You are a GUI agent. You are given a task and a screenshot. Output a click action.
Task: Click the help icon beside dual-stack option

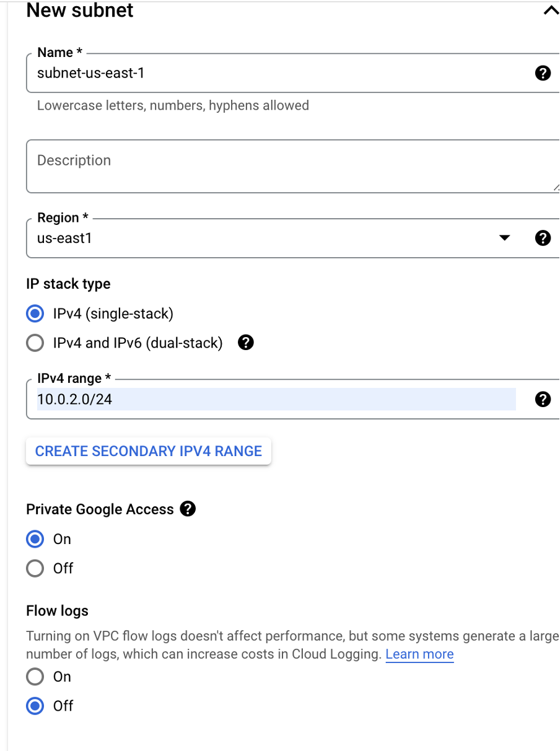click(x=245, y=342)
